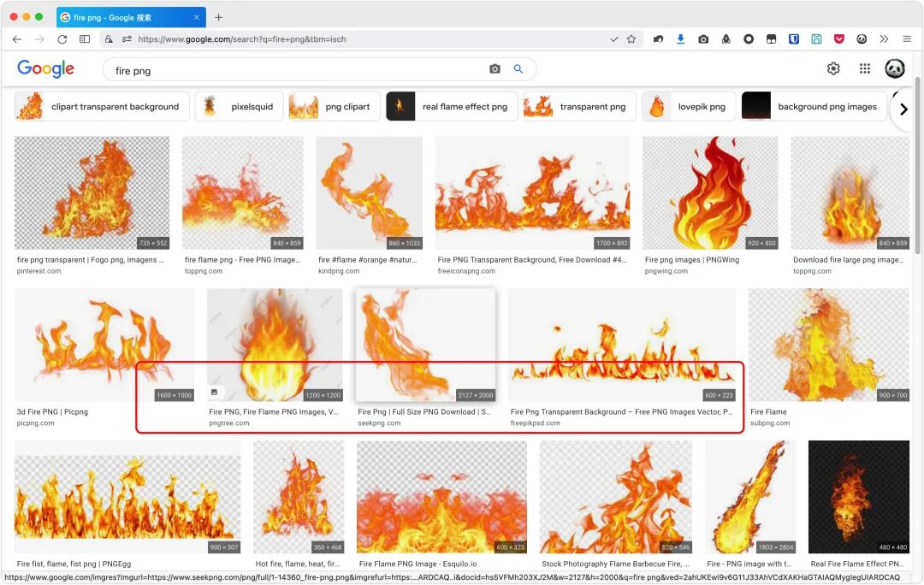Open the 1600 × 1000 '3d Fire PNG' thumbnail
The image size is (924, 585).
coord(104,345)
